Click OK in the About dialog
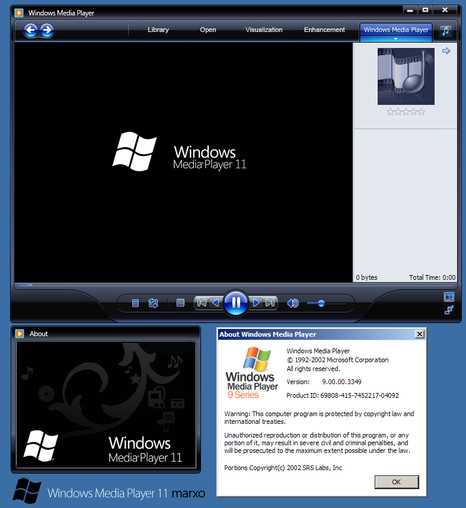Screen dimensions: 466x508 [396, 482]
